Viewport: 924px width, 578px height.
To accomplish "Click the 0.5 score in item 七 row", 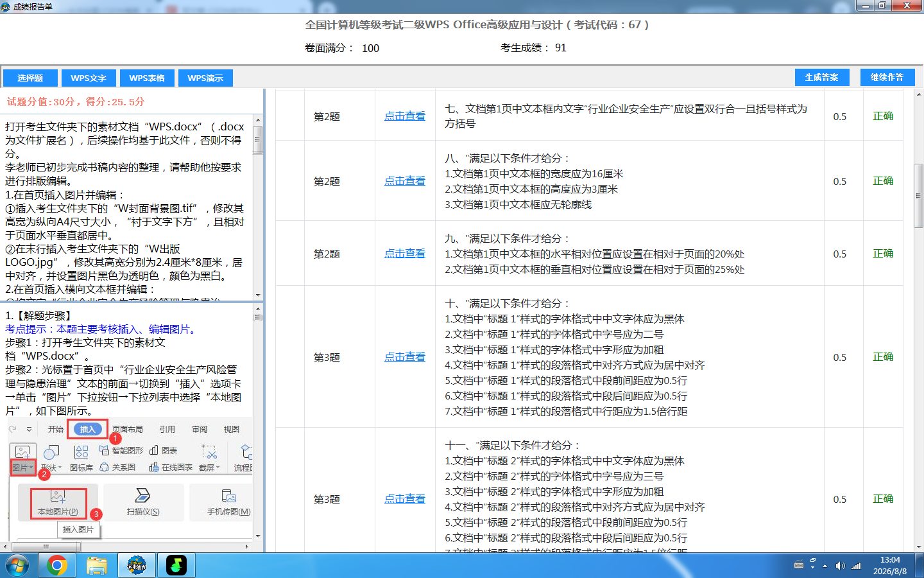I will point(840,117).
